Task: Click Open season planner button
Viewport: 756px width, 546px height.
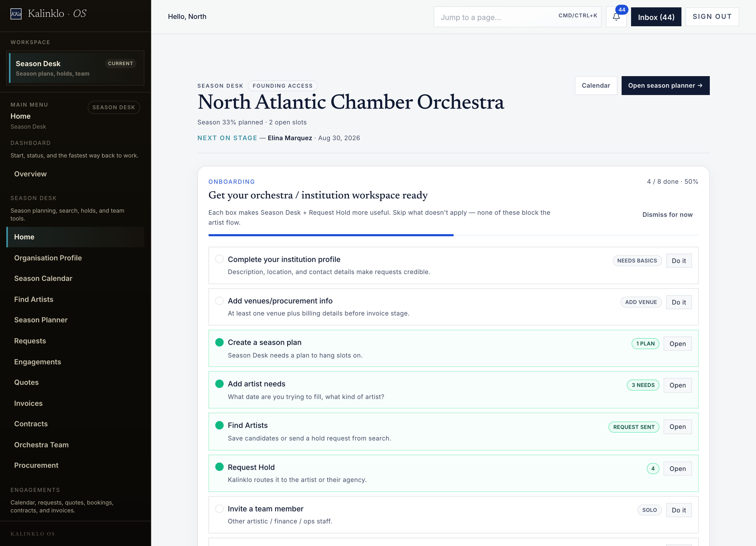Action: [665, 86]
